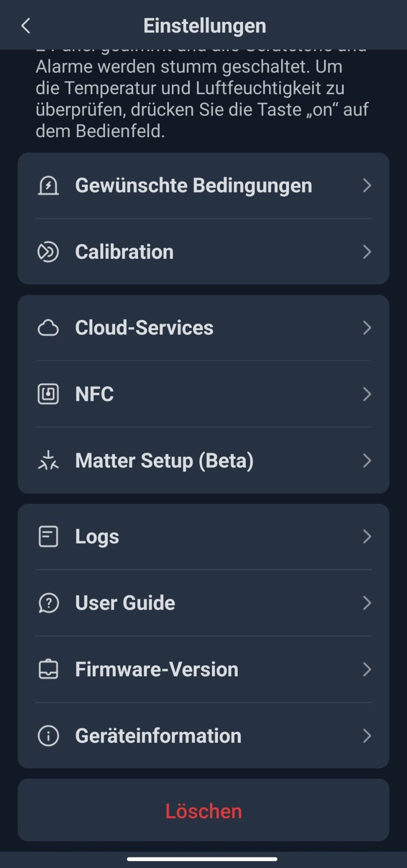Tap the Firmware-Version device icon
The width and height of the screenshot is (407, 868).
48,669
